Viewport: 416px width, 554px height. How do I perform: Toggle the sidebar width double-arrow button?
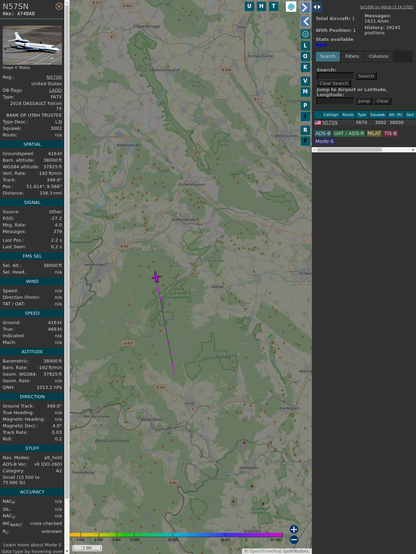coord(317,7)
